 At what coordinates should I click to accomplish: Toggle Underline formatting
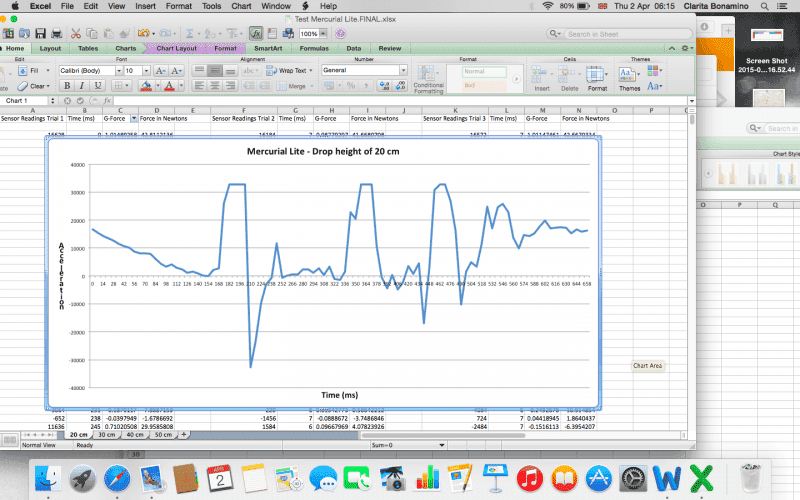[95, 86]
